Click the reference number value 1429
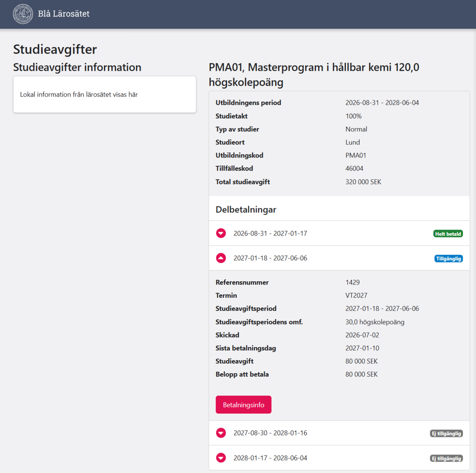 [352, 282]
